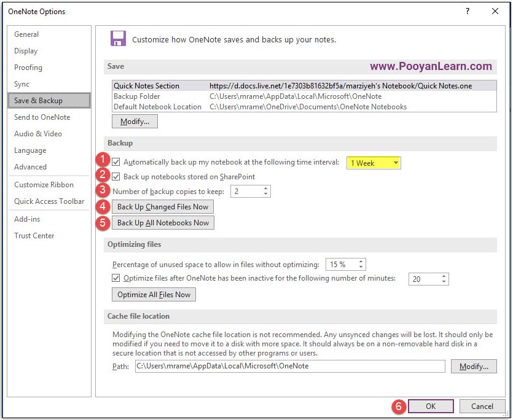Click Modify next to cache path
The image size is (513, 420).
click(474, 367)
